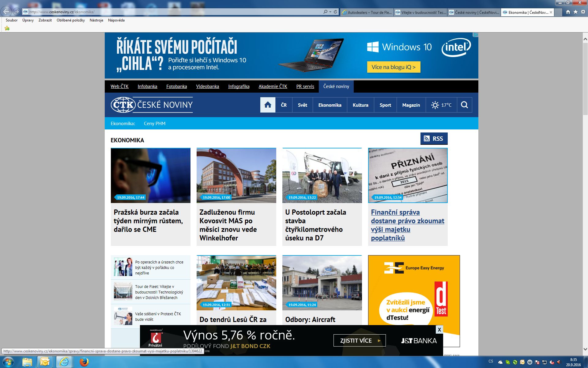Open the site search magnifier icon
The image size is (588, 368).
(x=464, y=105)
